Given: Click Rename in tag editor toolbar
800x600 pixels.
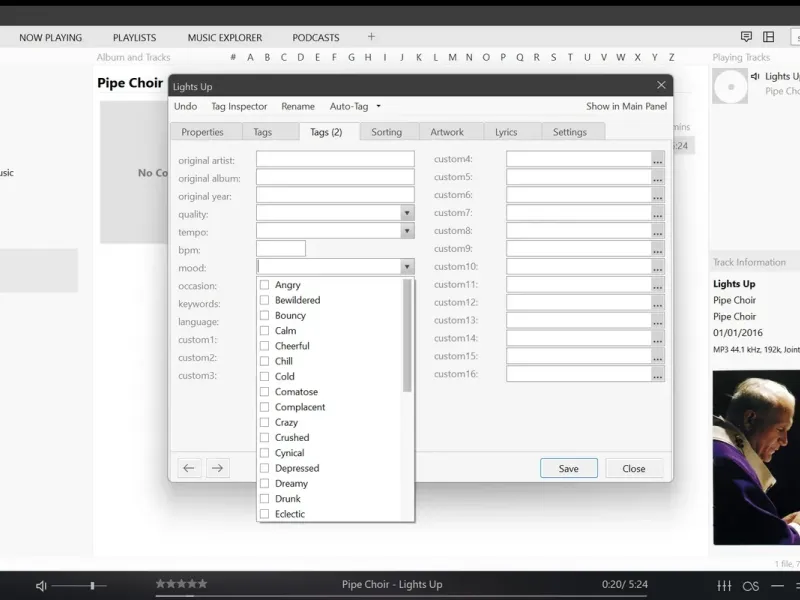Looking at the screenshot, I should pos(298,106).
